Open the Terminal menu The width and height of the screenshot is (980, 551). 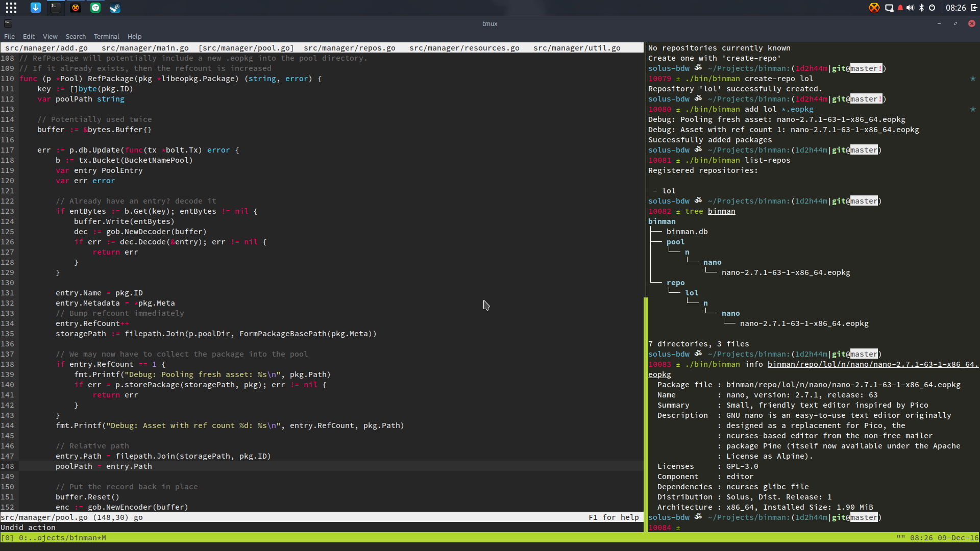tap(106, 36)
